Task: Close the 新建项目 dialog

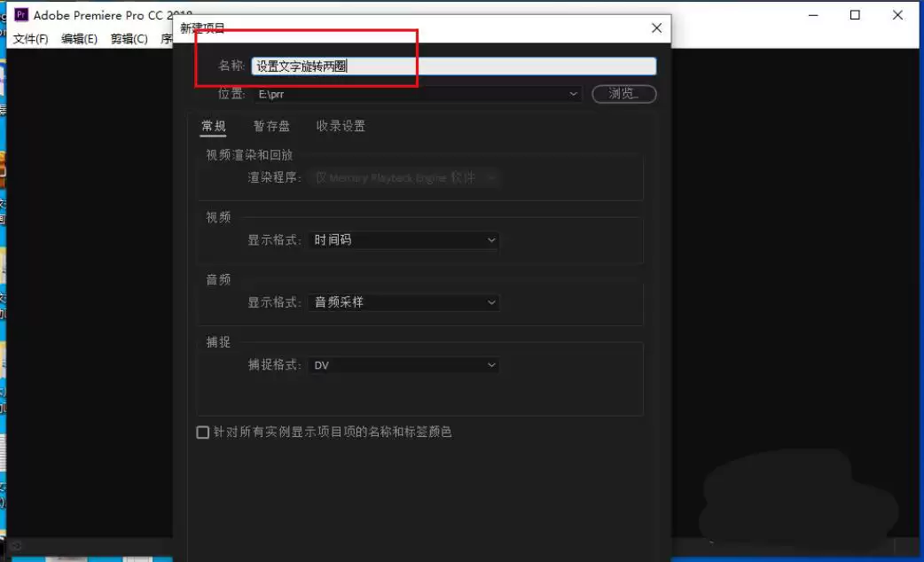Action: click(x=656, y=27)
